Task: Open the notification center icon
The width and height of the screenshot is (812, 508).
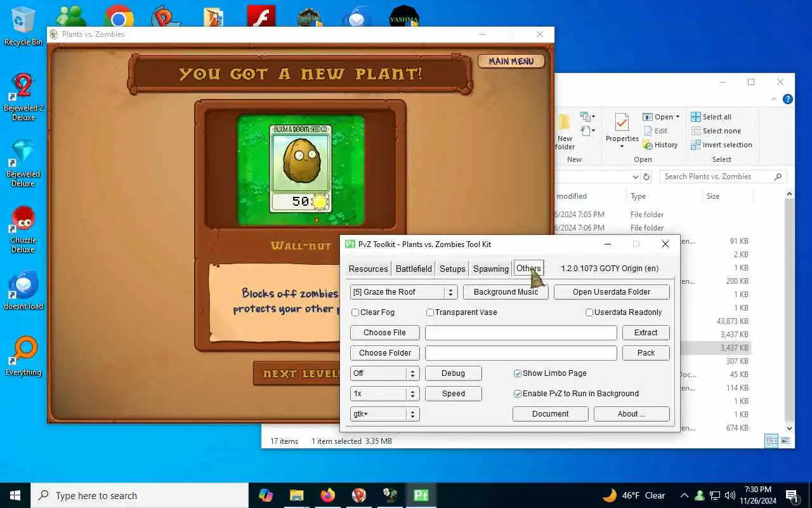Action: point(791,495)
